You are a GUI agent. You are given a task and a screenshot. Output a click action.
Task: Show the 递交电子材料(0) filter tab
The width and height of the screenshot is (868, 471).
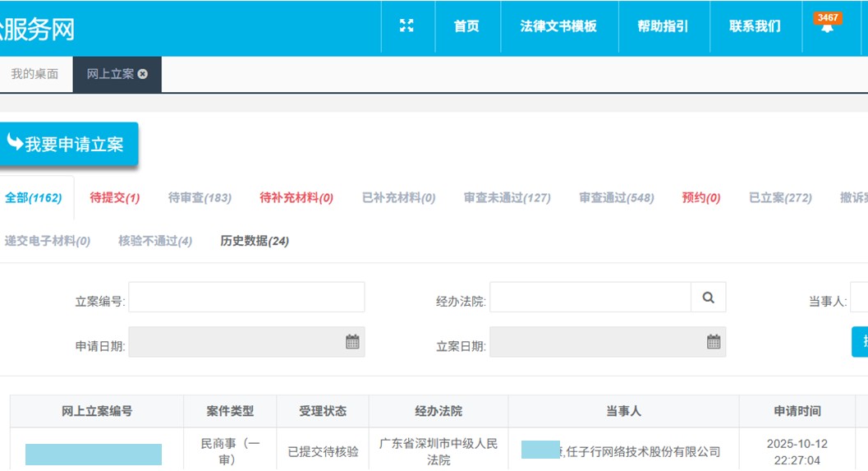48,241
